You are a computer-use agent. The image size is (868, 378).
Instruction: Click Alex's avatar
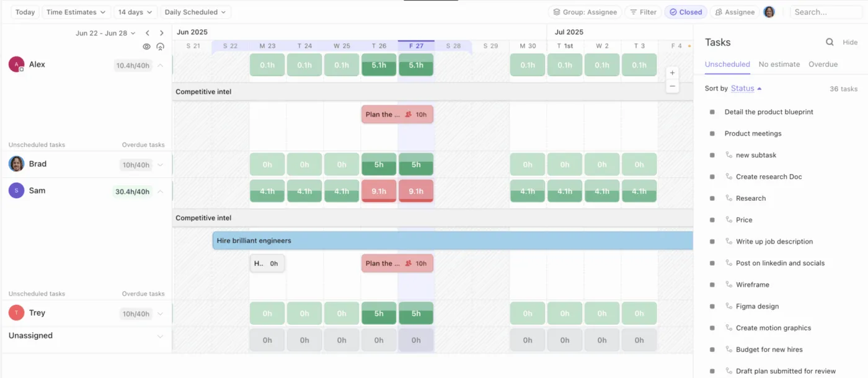click(x=17, y=64)
